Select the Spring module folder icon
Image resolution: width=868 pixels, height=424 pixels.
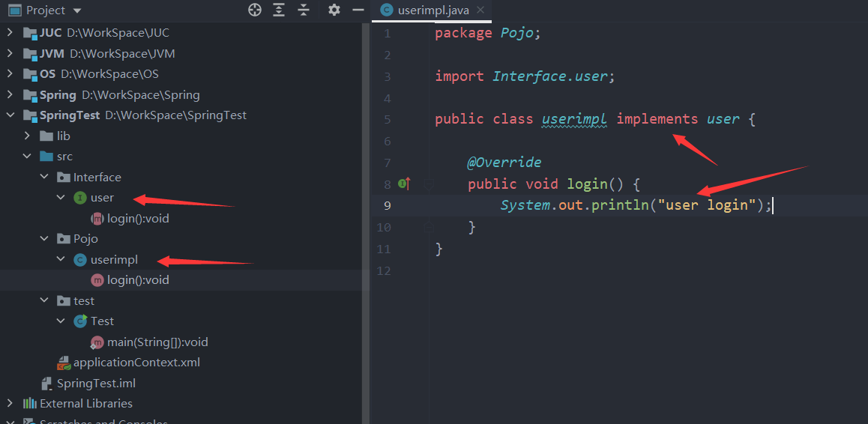29,94
